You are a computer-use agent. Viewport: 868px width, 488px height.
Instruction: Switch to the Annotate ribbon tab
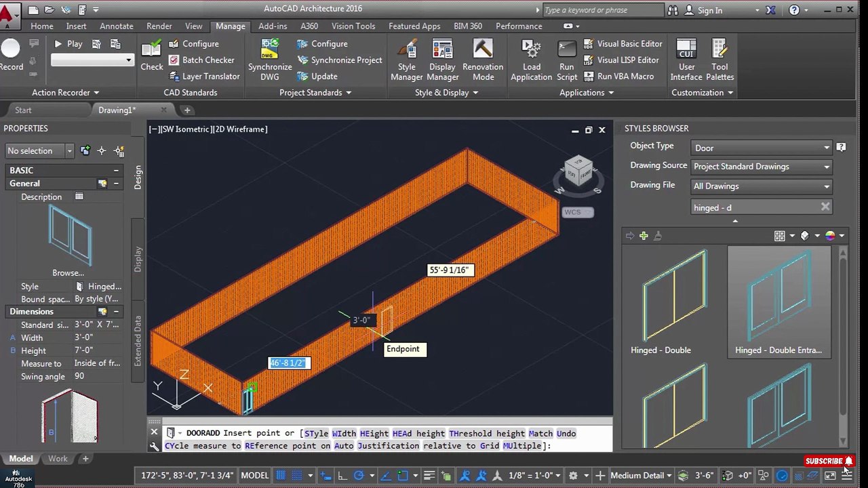[x=117, y=26]
